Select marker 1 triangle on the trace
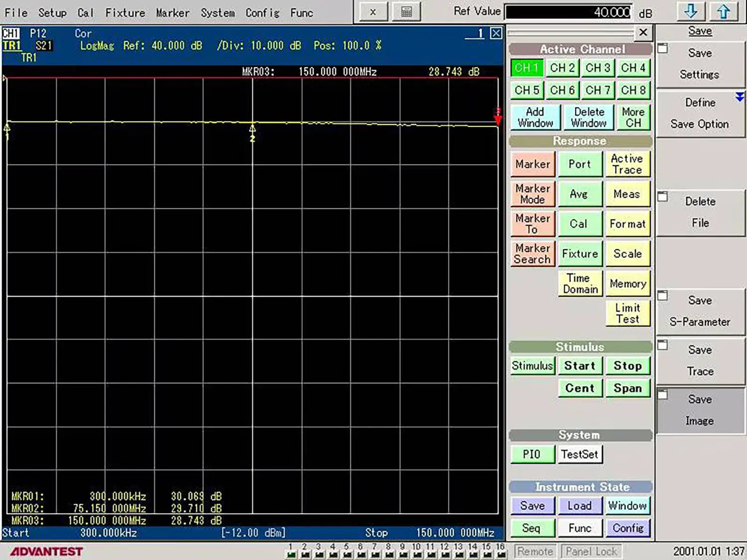 pos(7,127)
